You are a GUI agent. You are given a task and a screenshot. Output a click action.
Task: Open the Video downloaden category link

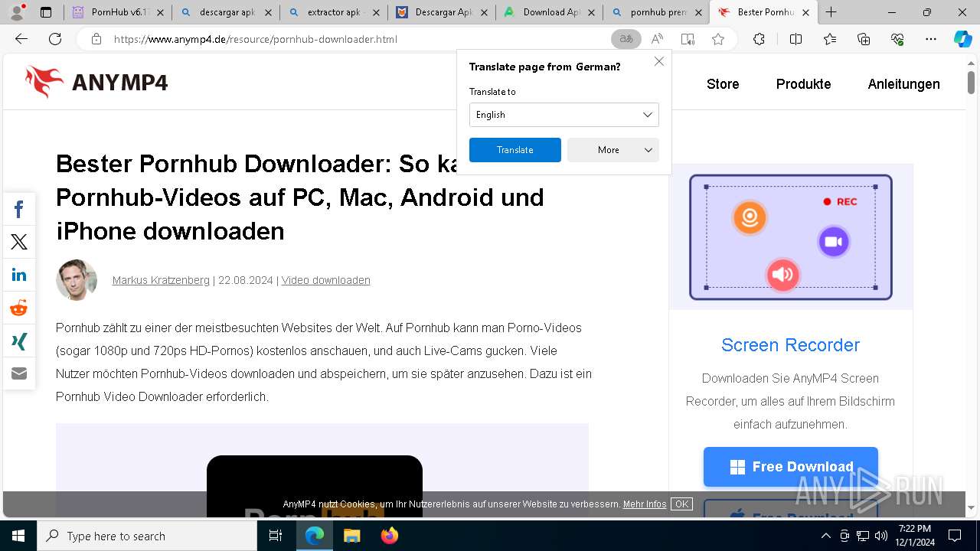click(326, 280)
